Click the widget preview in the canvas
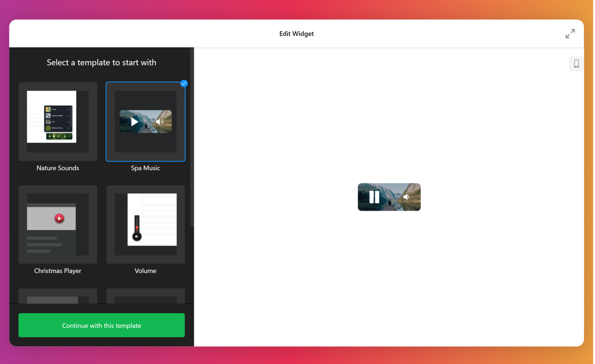Viewport: 595px width, 364px height. tap(389, 197)
